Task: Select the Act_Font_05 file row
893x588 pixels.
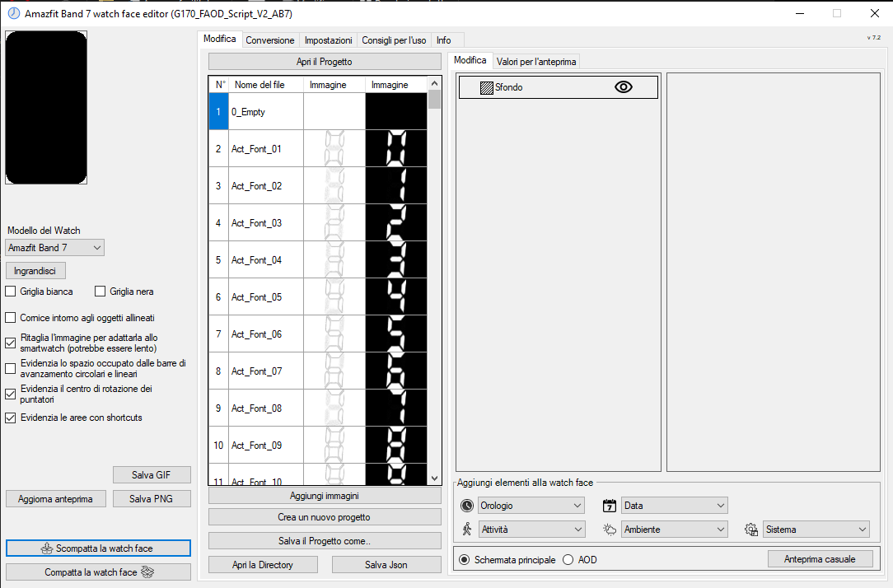Action: pos(318,296)
